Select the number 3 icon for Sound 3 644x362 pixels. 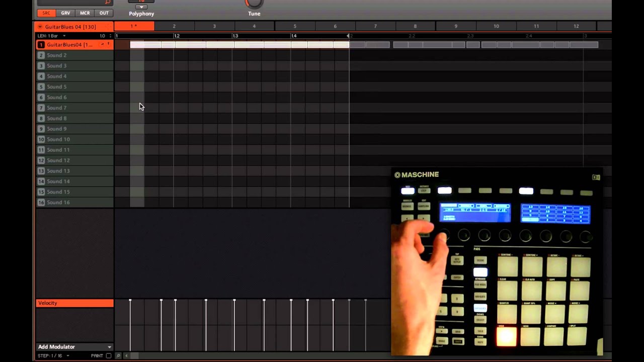(41, 66)
